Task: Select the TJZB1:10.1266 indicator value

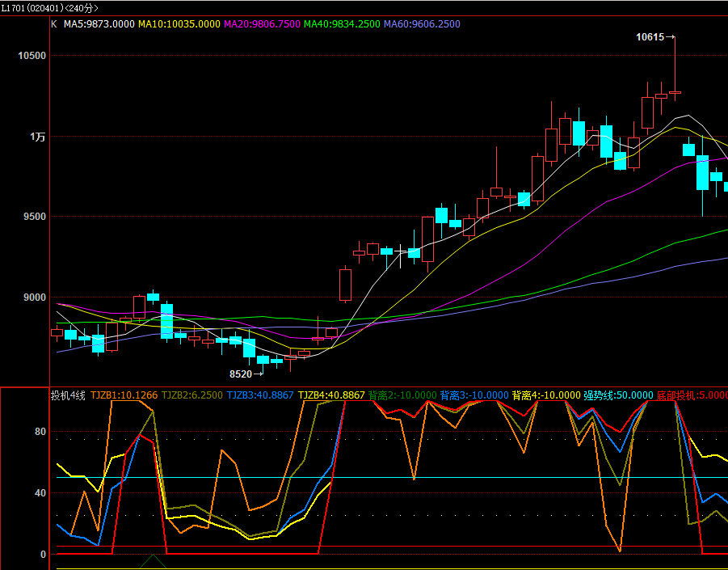Action: point(124,395)
